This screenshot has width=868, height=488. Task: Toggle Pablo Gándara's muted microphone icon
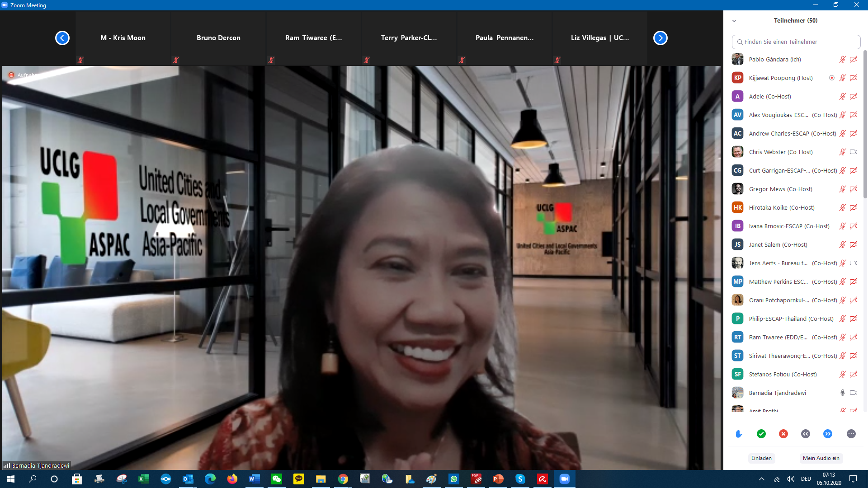click(843, 59)
